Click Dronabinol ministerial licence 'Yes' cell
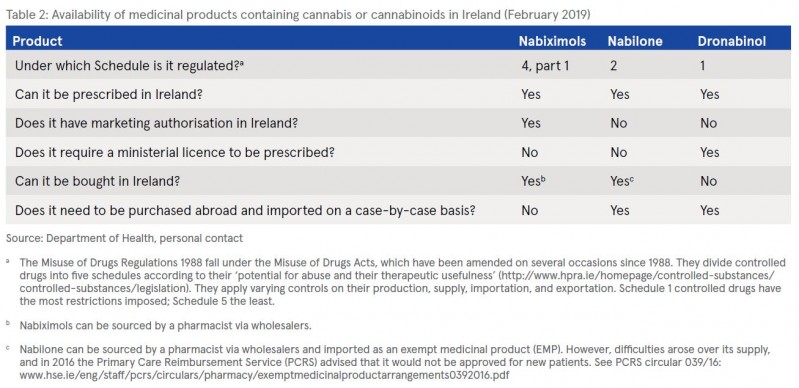Screen dimensions: 799x388 pos(709,152)
